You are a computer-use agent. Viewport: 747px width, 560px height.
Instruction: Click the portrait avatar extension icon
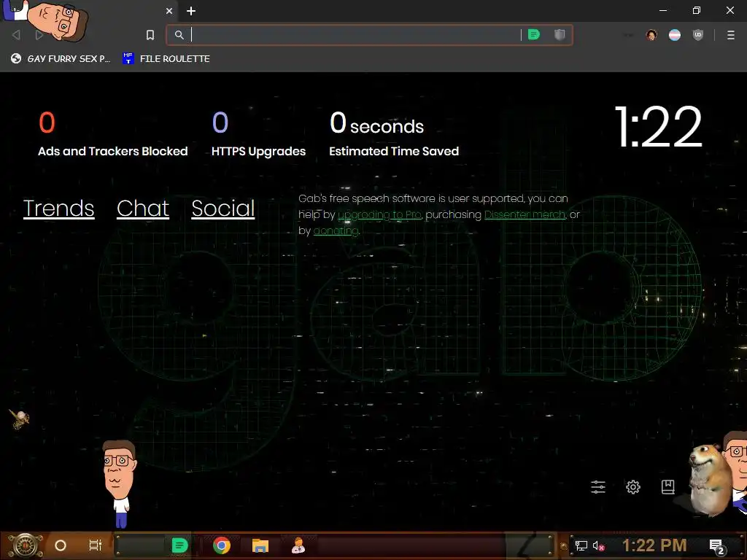click(651, 35)
